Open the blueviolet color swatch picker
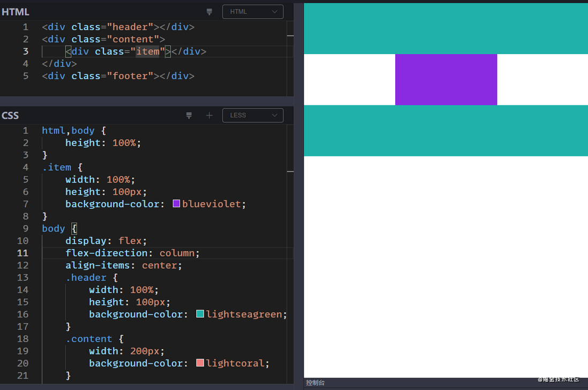The height and width of the screenshot is (390, 588). click(x=176, y=204)
